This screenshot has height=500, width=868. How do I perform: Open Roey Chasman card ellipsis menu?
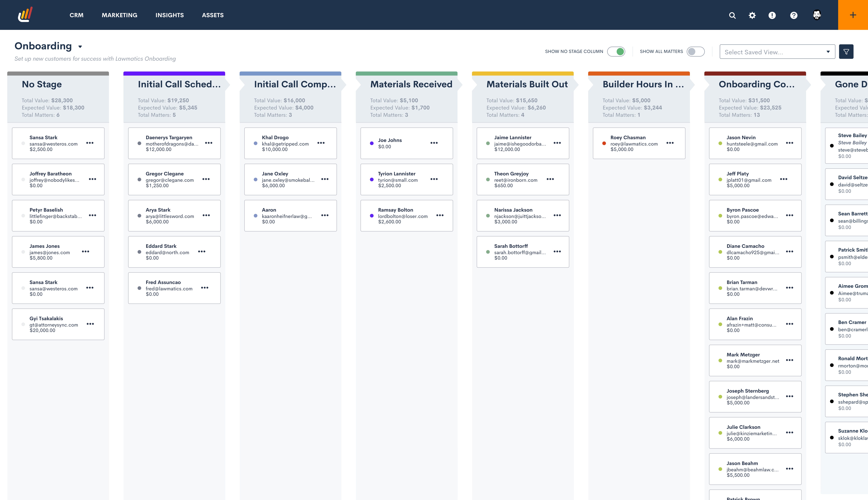670,143
